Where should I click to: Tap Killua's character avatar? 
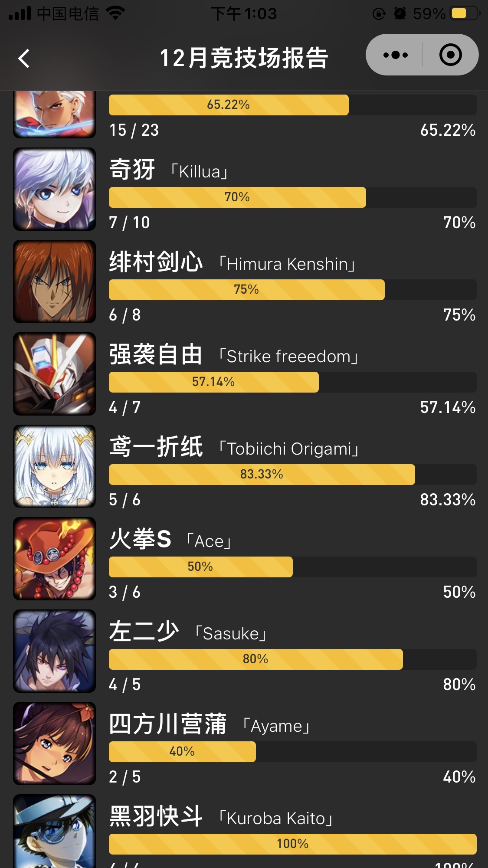pyautogui.click(x=54, y=189)
